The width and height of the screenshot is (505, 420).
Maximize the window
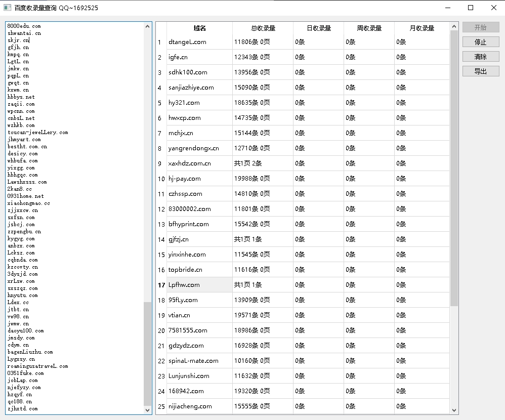pyautogui.click(x=471, y=8)
